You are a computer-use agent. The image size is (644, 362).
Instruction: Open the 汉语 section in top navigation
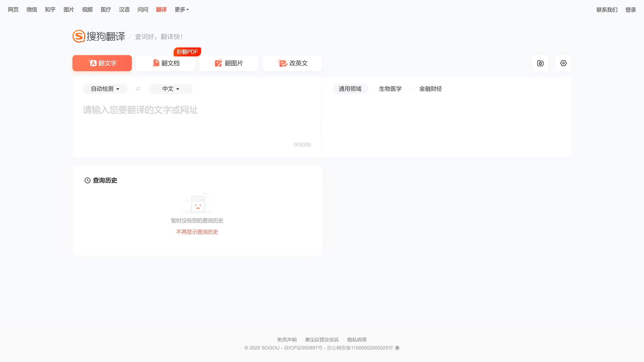click(124, 9)
